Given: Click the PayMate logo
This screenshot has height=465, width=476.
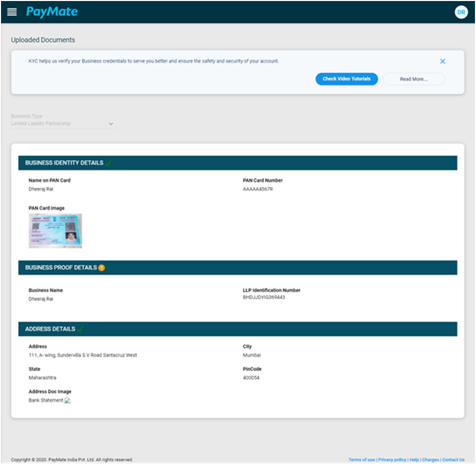Looking at the screenshot, I should coord(52,12).
